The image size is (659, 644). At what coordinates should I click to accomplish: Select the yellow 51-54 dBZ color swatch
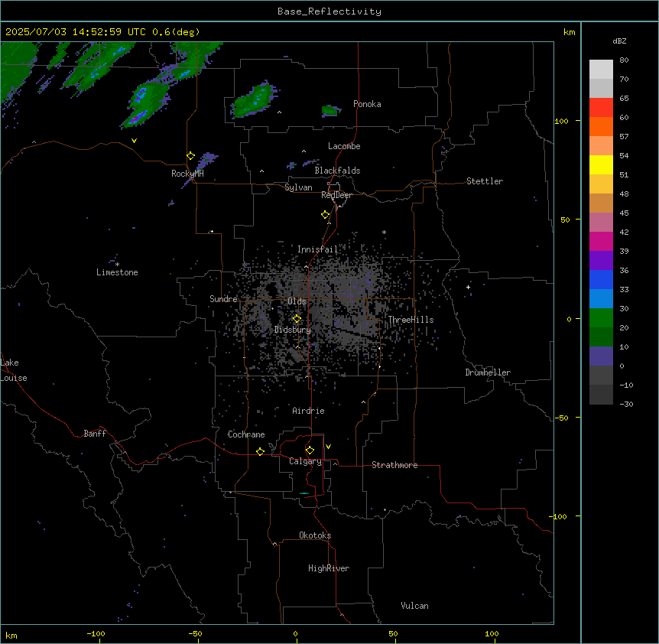coord(601,164)
